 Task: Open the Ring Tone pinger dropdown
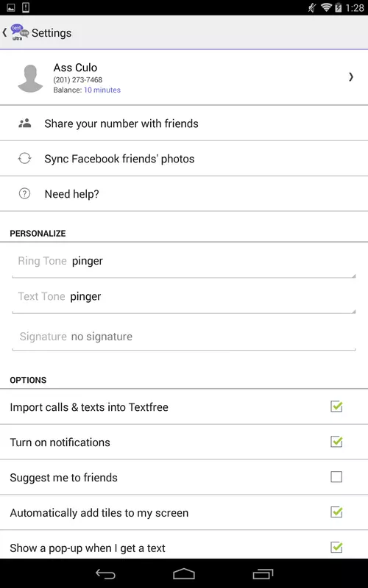[184, 262]
